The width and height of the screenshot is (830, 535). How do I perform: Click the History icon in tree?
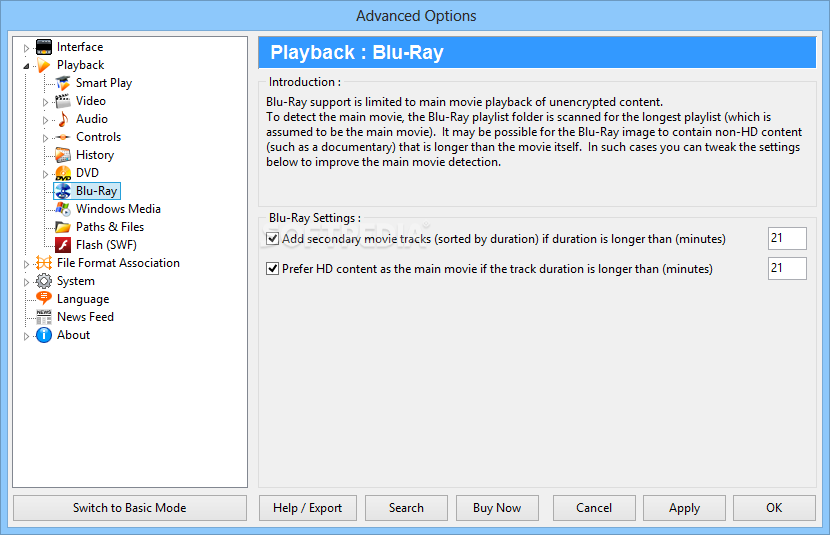tap(63, 155)
